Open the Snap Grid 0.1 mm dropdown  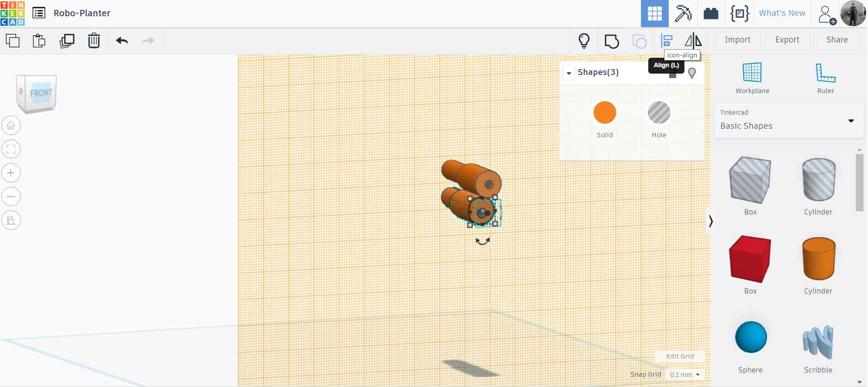tap(685, 375)
